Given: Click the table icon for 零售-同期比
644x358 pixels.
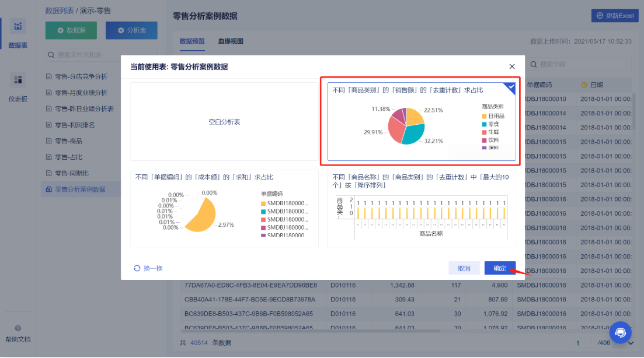Looking at the screenshot, I should (49, 173).
